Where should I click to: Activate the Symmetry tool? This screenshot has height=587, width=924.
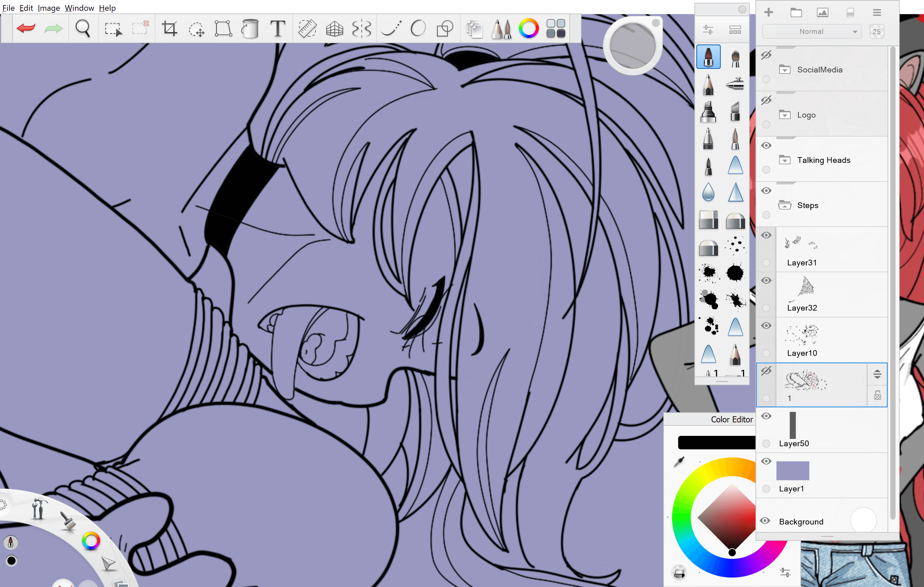(x=361, y=28)
